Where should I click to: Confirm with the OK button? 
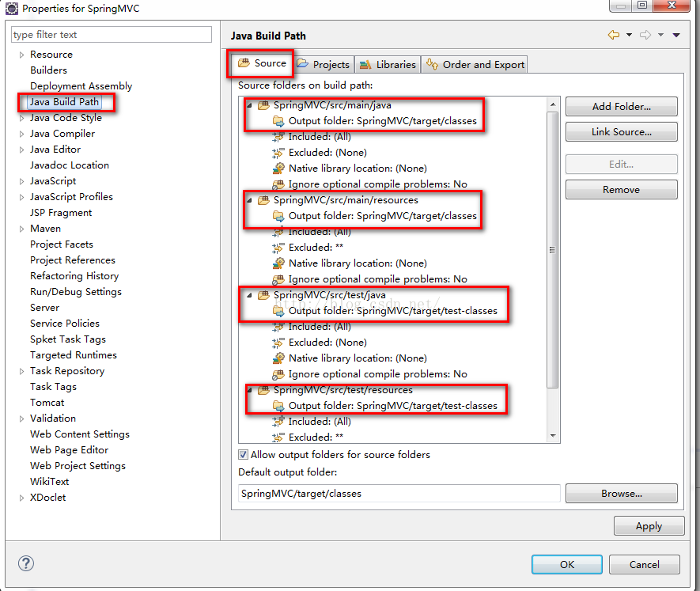567,564
